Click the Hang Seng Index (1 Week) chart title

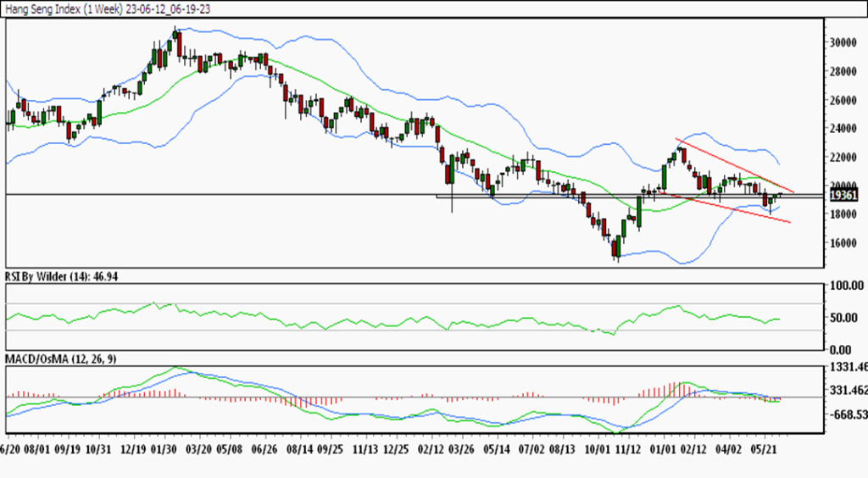(x=108, y=8)
